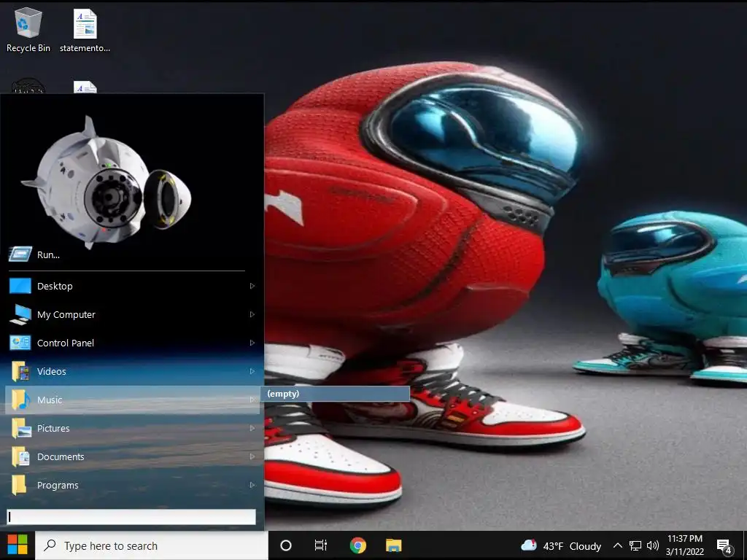The width and height of the screenshot is (747, 560).
Task: Click the (empty) submenu item
Action: point(335,394)
